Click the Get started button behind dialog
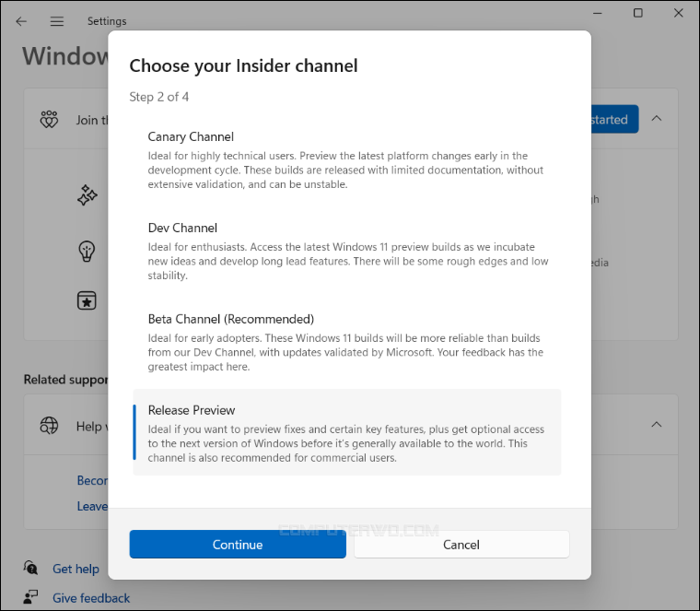Viewport: 700px width, 611px height. click(614, 119)
